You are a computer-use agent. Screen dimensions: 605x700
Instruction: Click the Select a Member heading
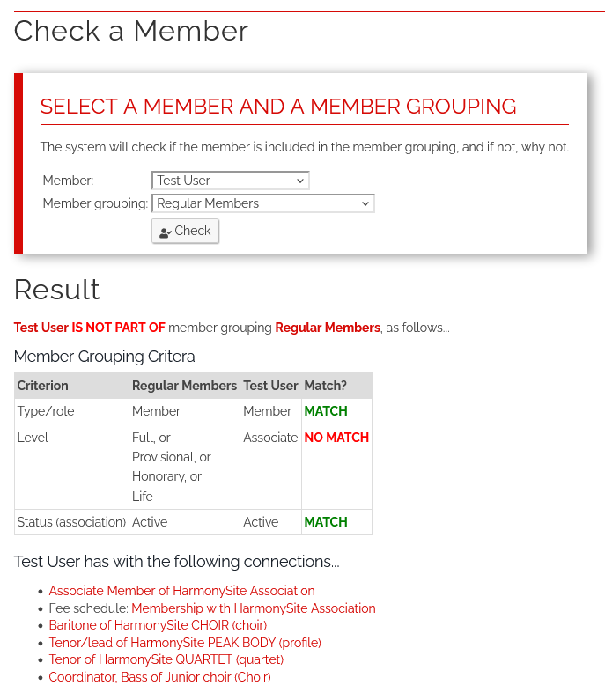(x=278, y=107)
